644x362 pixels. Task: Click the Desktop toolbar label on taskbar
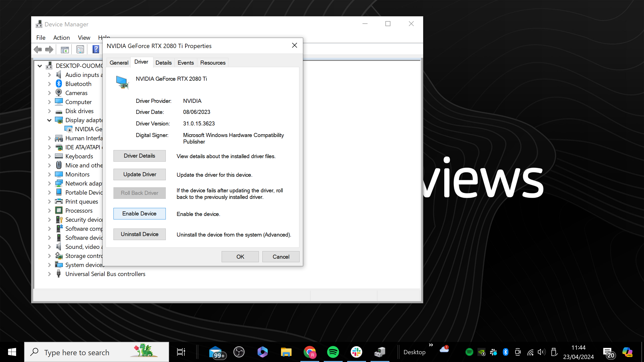click(x=414, y=352)
